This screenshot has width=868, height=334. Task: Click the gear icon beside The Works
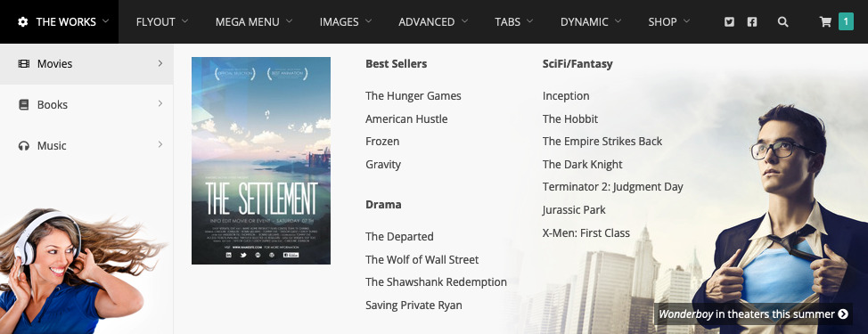point(22,22)
